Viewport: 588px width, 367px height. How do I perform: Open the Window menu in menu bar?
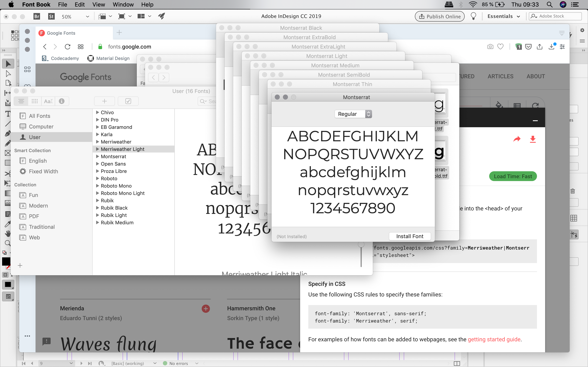point(123,4)
